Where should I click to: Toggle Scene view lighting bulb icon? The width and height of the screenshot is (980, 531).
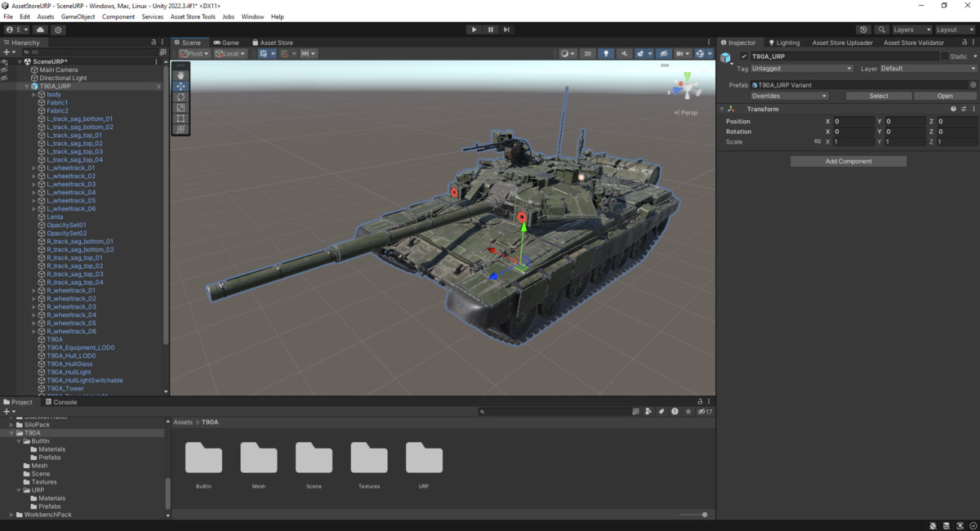tap(606, 53)
